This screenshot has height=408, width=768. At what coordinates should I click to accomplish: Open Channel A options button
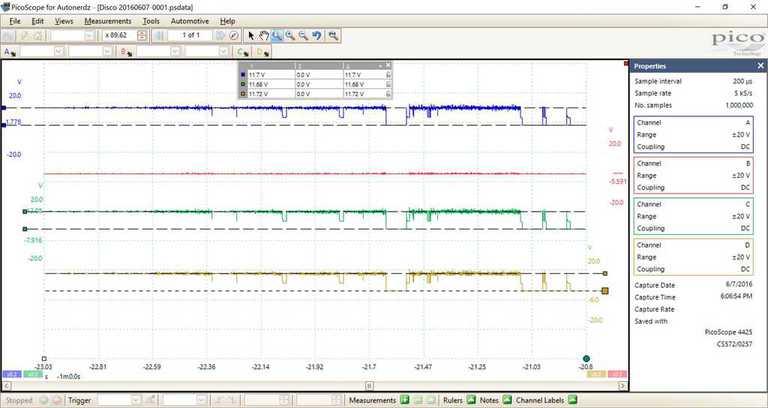(x=10, y=51)
